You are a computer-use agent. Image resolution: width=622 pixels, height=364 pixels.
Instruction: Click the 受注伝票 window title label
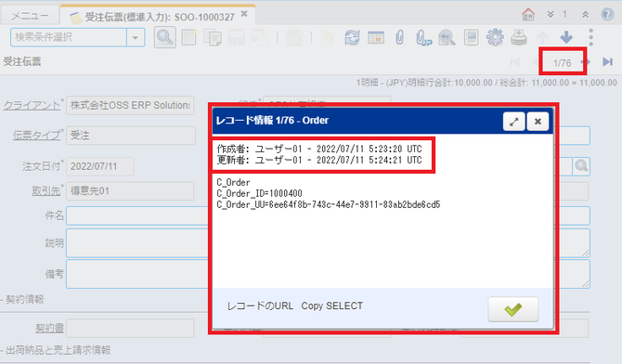[22, 61]
